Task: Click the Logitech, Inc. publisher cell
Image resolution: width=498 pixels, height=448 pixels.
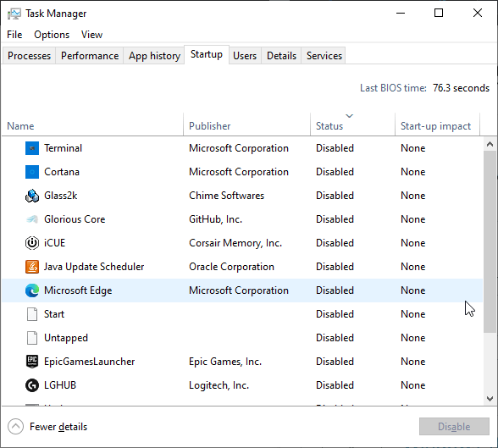Action: pos(219,385)
